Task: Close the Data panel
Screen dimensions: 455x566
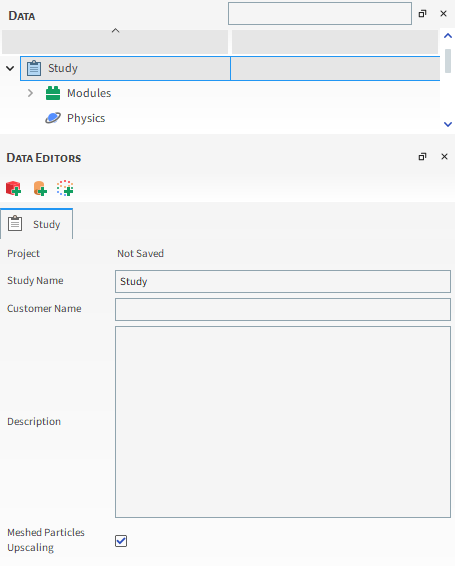Action: (x=443, y=14)
